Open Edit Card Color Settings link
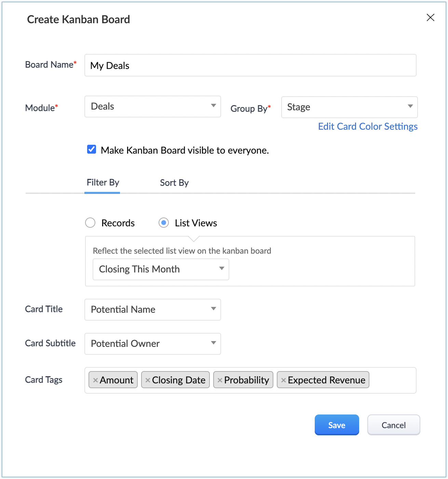Screen dimensions: 448x479 (367, 127)
